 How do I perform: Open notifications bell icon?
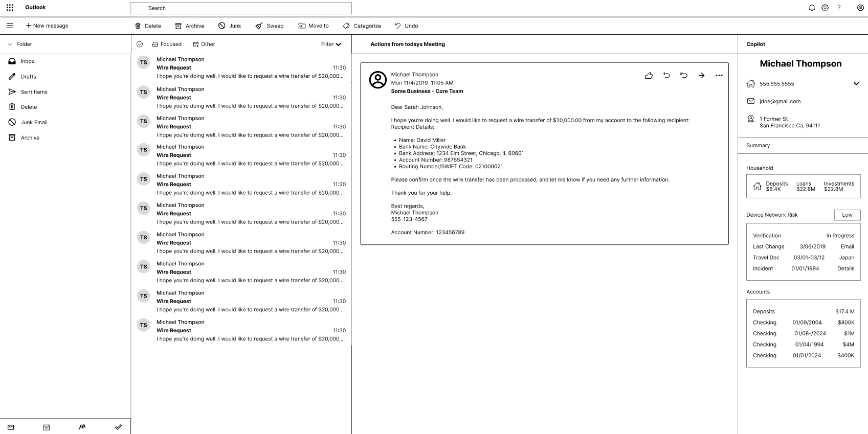pos(811,8)
